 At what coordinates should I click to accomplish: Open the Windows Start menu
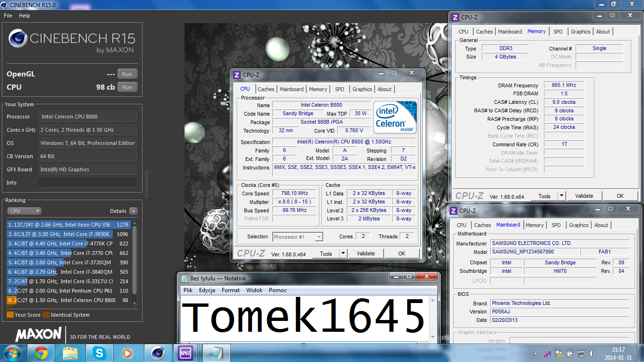[x=11, y=353]
